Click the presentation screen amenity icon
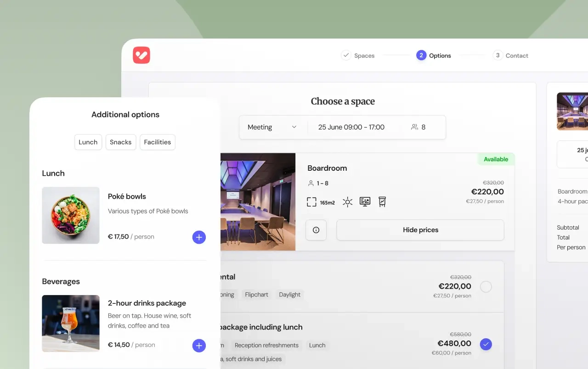The image size is (588, 369). point(365,202)
